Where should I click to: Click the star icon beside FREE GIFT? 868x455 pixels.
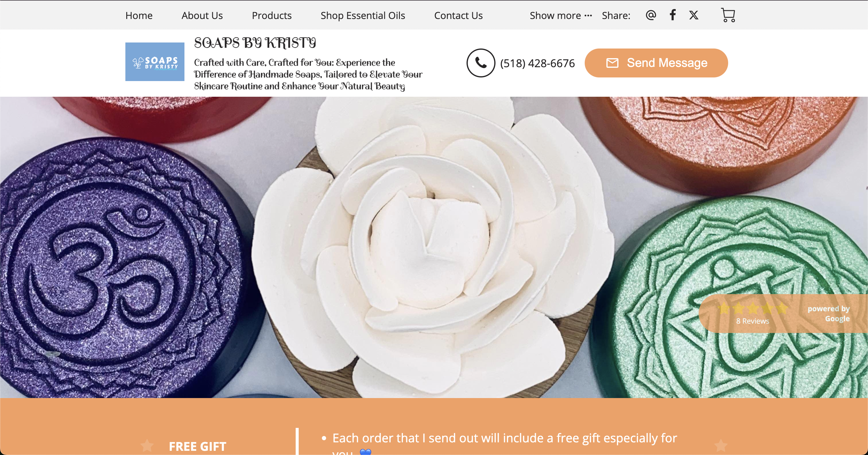(147, 446)
